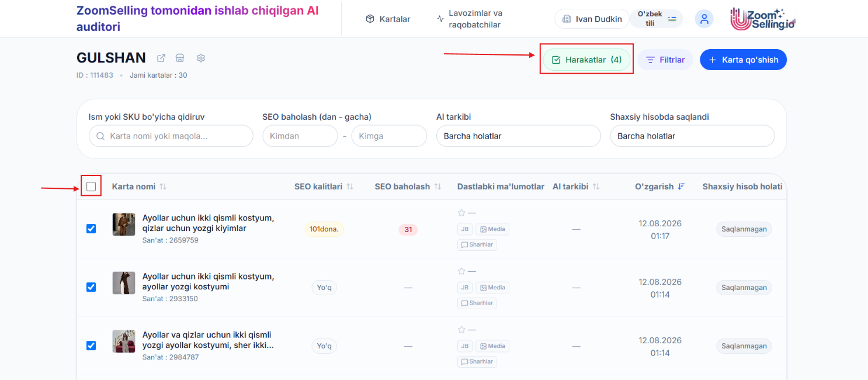Sort by SEO baholash column arrows

[438, 186]
